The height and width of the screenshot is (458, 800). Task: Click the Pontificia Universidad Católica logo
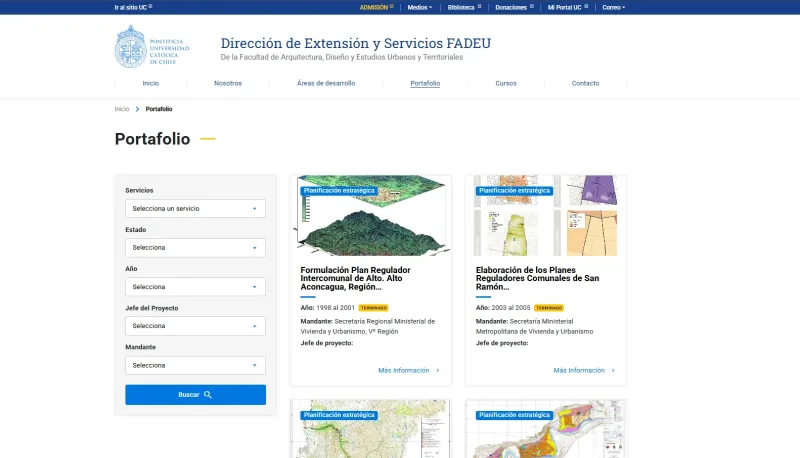(x=152, y=46)
